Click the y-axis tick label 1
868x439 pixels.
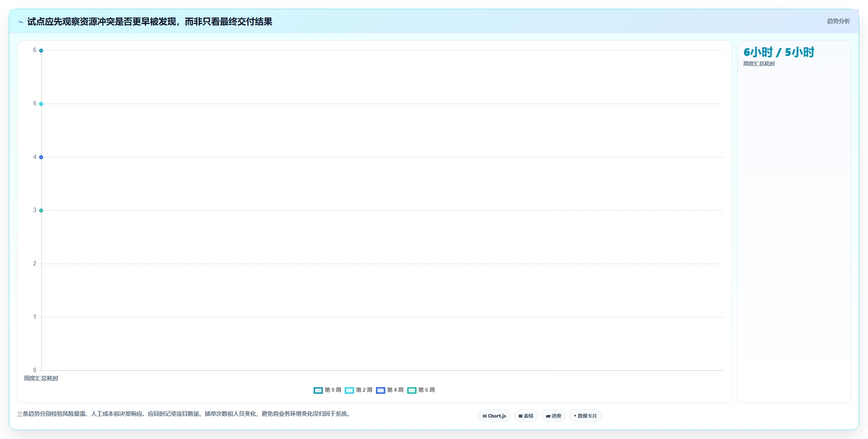coord(35,317)
